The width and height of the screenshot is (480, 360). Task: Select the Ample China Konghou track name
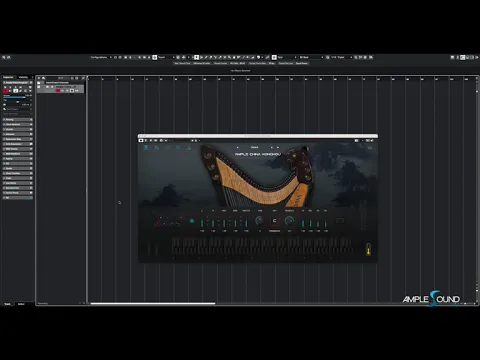pos(66,87)
